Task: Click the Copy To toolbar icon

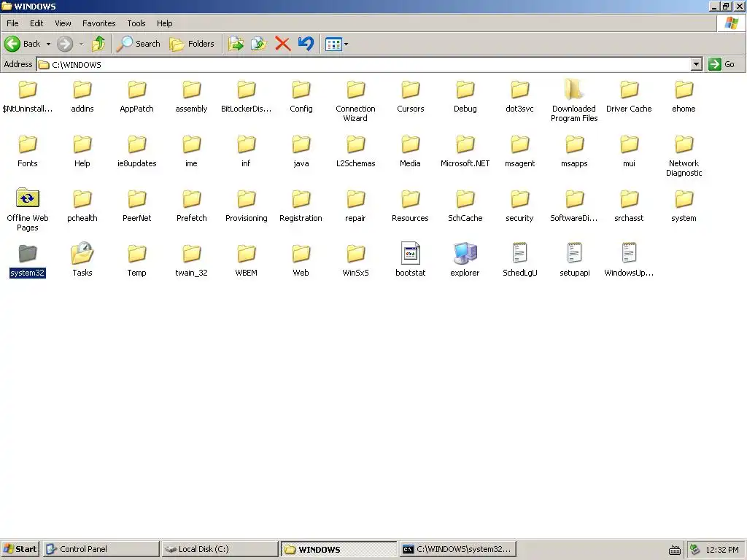Action: tap(259, 44)
